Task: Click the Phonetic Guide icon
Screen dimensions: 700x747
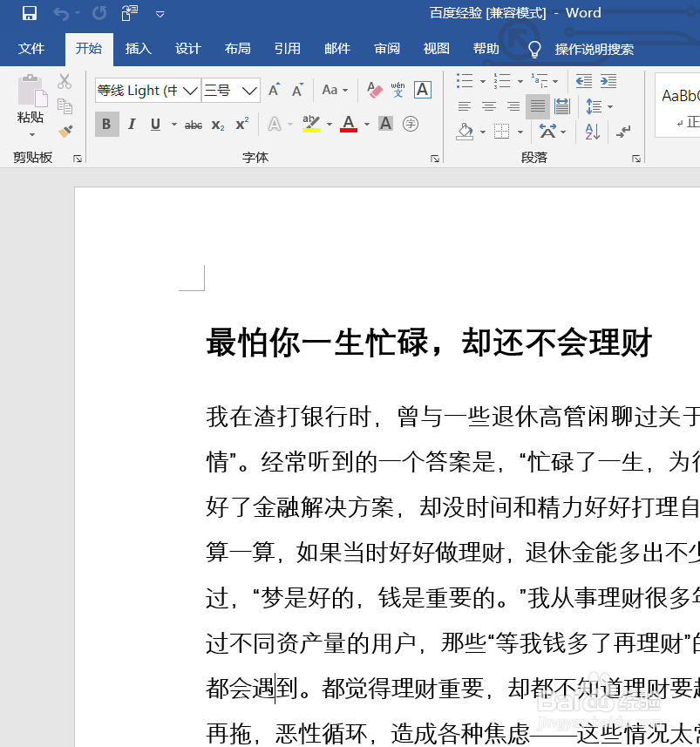Action: point(398,90)
